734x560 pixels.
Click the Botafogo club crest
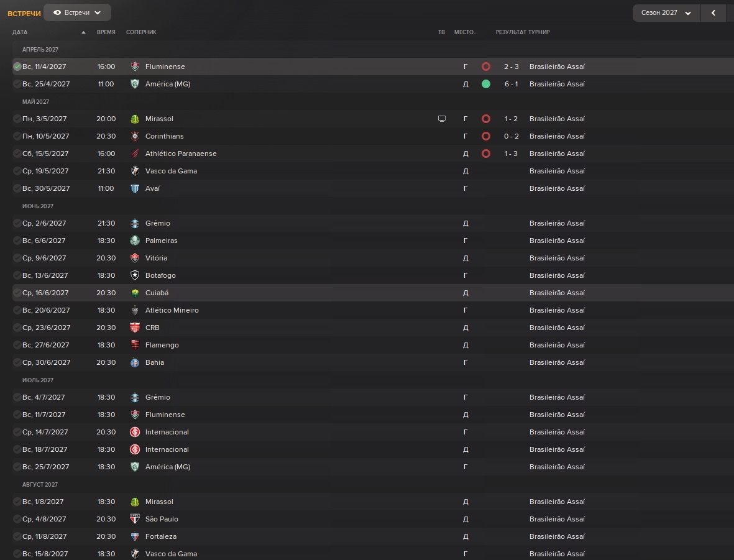click(135, 275)
